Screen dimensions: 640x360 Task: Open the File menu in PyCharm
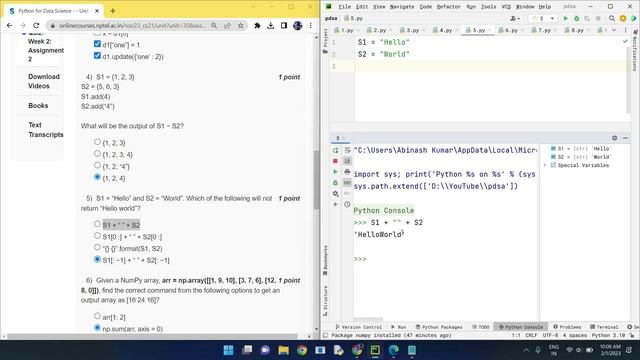[344, 7]
